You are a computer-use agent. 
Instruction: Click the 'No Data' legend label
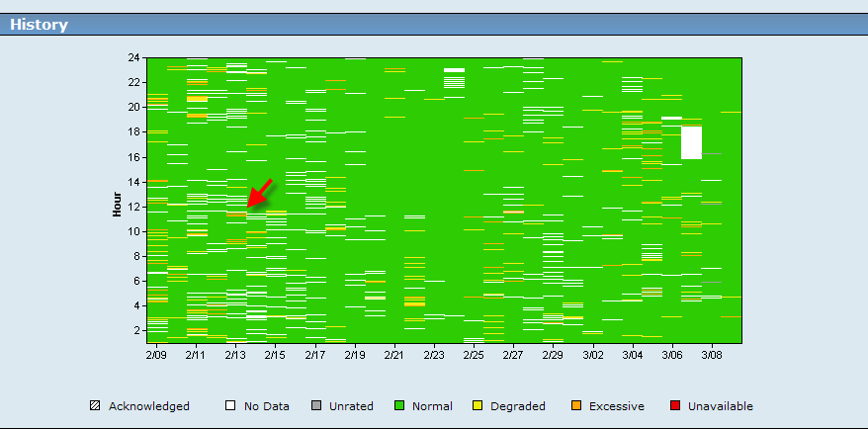pyautogui.click(x=267, y=406)
